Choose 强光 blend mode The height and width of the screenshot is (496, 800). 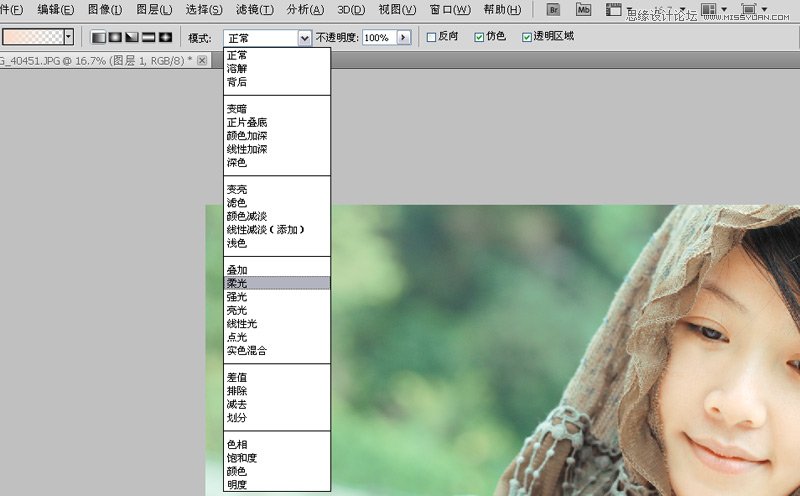click(x=277, y=296)
